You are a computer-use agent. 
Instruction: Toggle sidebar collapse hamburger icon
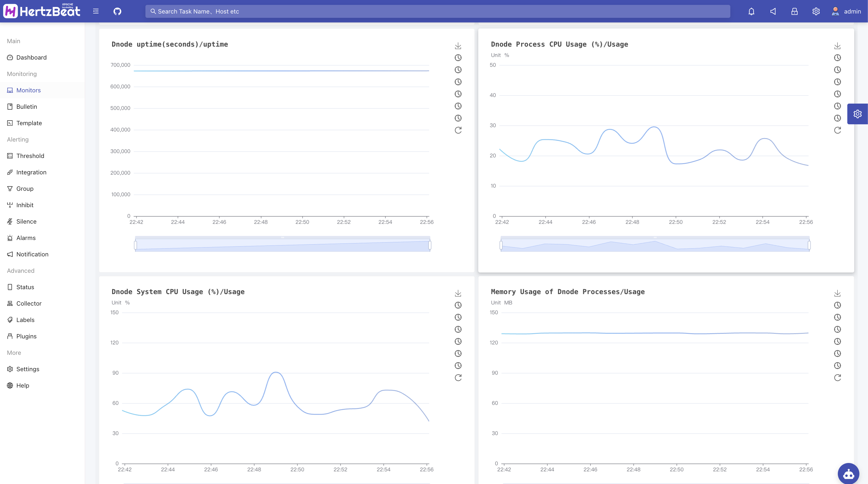click(x=96, y=12)
